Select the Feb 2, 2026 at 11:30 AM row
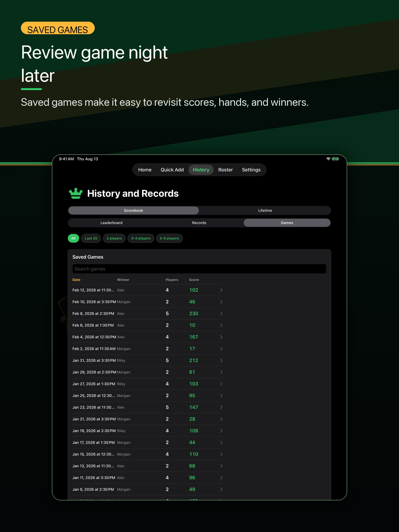The image size is (399, 532). (x=147, y=349)
